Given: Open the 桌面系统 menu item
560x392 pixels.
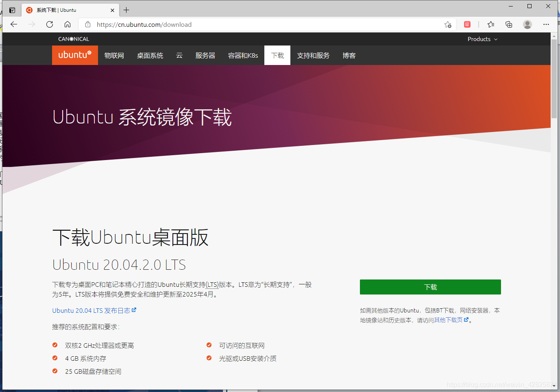Looking at the screenshot, I should [x=150, y=55].
